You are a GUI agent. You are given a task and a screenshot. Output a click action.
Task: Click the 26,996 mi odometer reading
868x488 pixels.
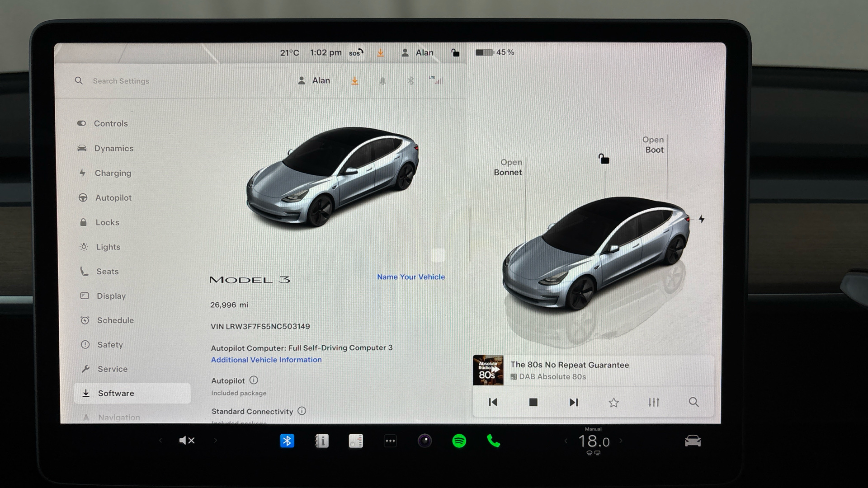(x=229, y=305)
